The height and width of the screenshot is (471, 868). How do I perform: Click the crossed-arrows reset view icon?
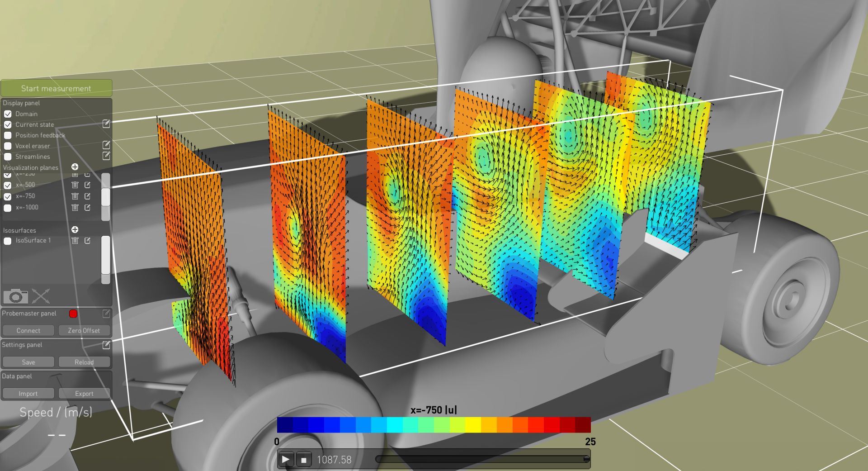pyautogui.click(x=41, y=296)
